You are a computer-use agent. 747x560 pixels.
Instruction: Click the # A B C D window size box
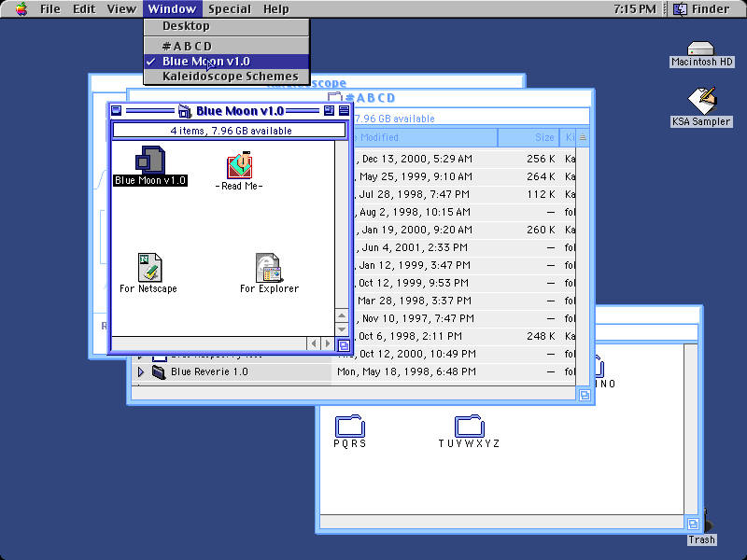(585, 395)
